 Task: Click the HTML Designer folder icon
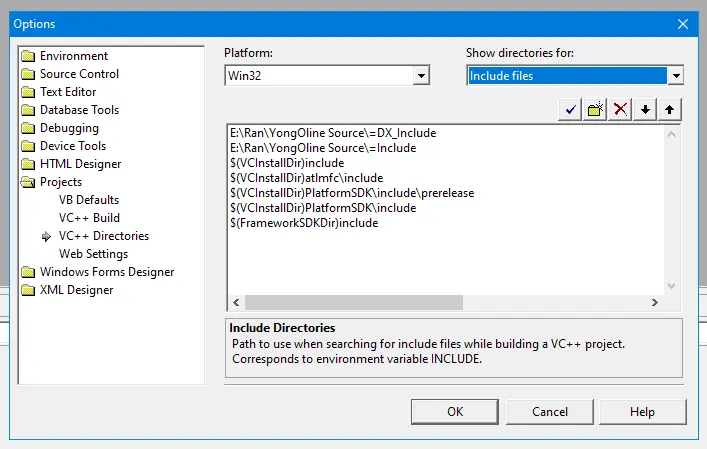pos(28,164)
